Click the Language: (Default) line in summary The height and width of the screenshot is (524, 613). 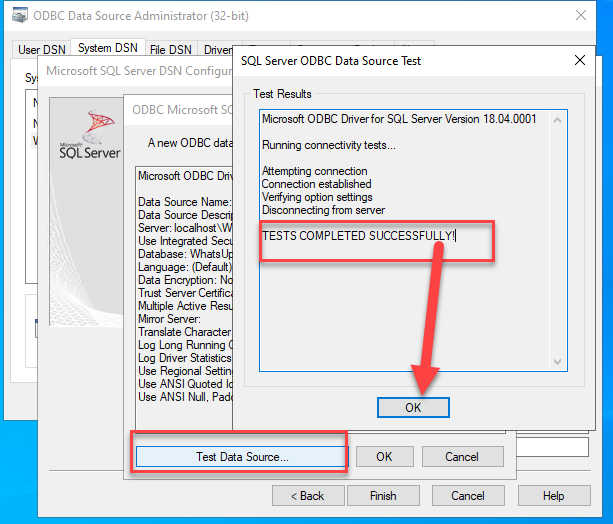tap(185, 267)
